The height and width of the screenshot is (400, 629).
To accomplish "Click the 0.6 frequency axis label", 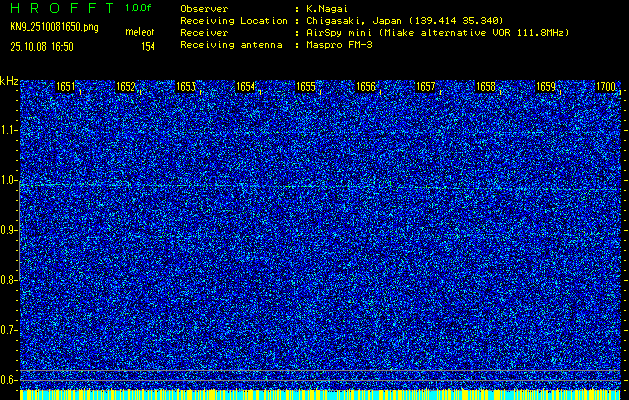I will click(9, 379).
